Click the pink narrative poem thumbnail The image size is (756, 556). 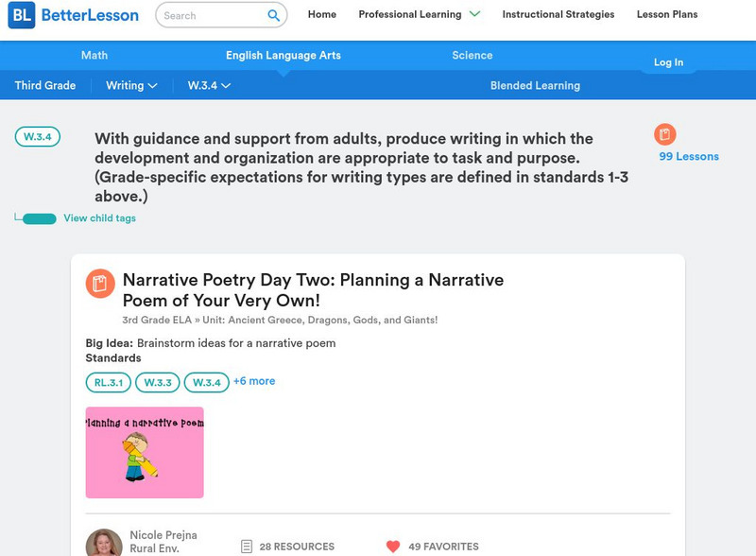(x=145, y=452)
